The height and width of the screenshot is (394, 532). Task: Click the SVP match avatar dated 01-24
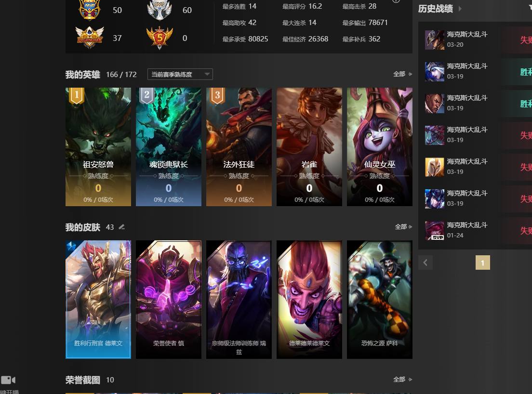pos(435,231)
